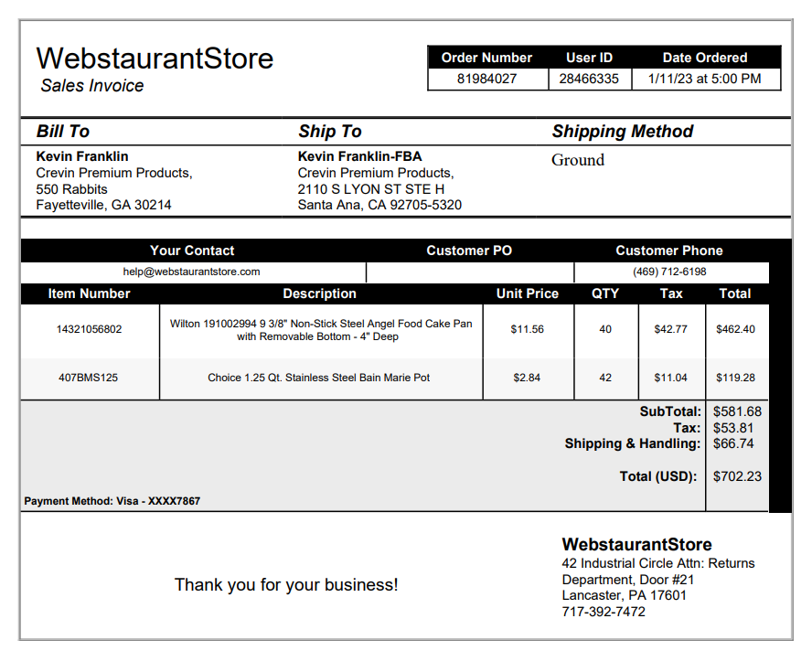
Task: Click the line total $119.28
Action: tap(735, 378)
